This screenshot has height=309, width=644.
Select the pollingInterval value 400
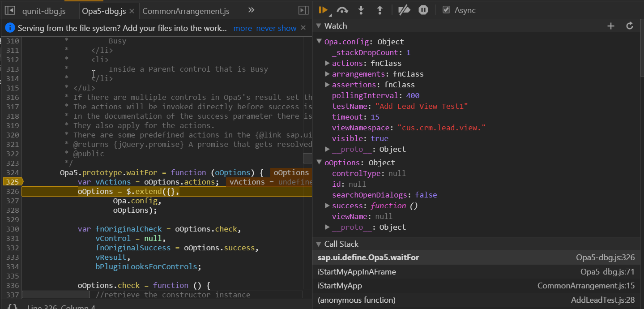(x=413, y=95)
